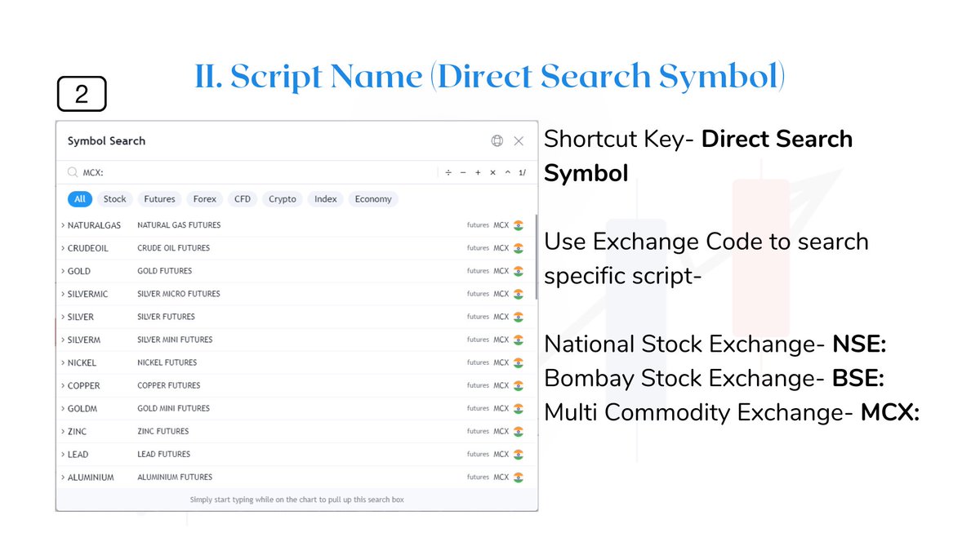Expand the GOLD contracts chevron
980x551 pixels.
pyautogui.click(x=63, y=271)
